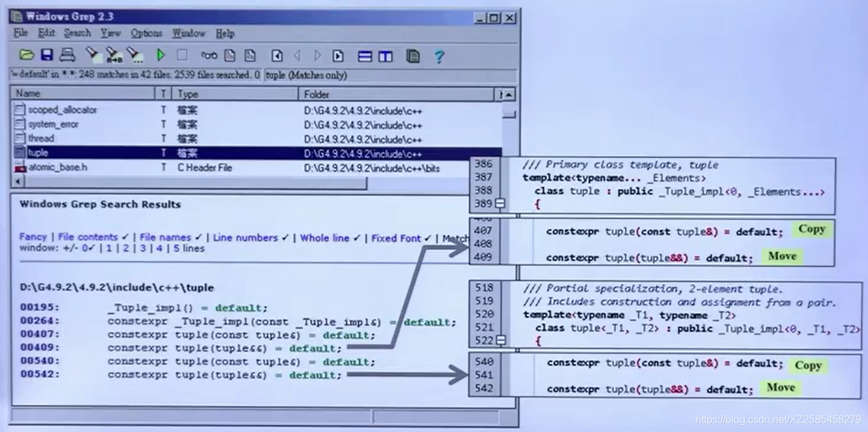The height and width of the screenshot is (432, 868).
Task: Open the Options menu
Action: point(146,33)
